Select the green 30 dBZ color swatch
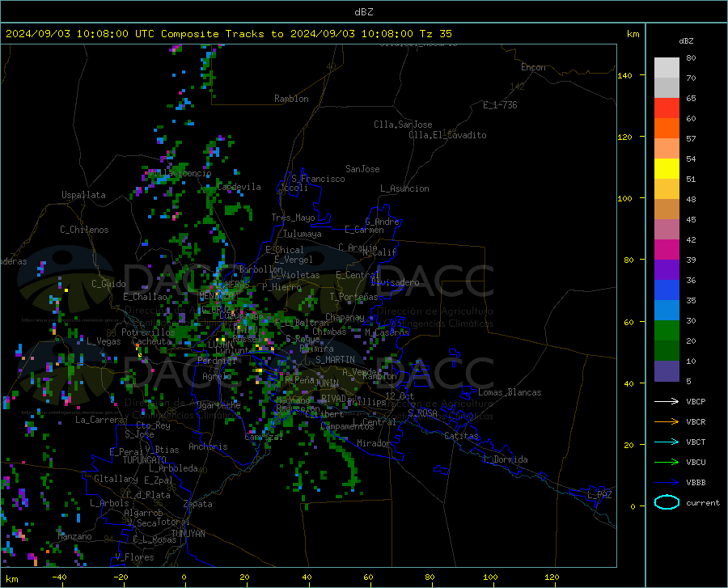 point(667,331)
